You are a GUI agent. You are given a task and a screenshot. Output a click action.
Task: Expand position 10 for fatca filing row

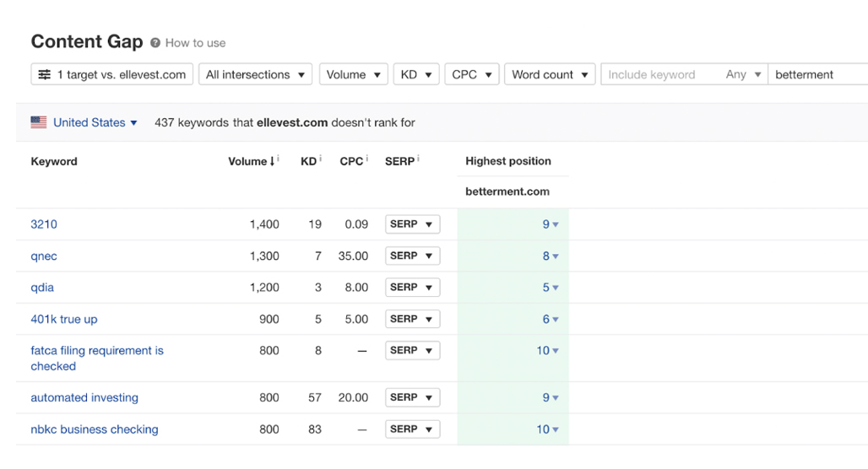[547, 351]
